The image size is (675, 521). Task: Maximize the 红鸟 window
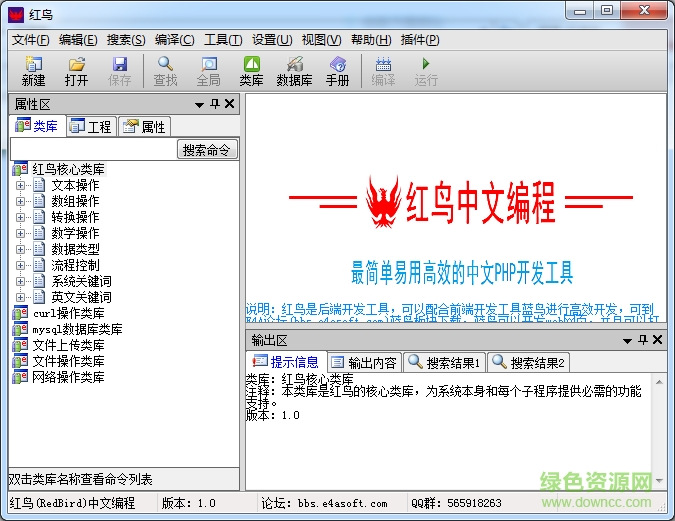coord(607,10)
